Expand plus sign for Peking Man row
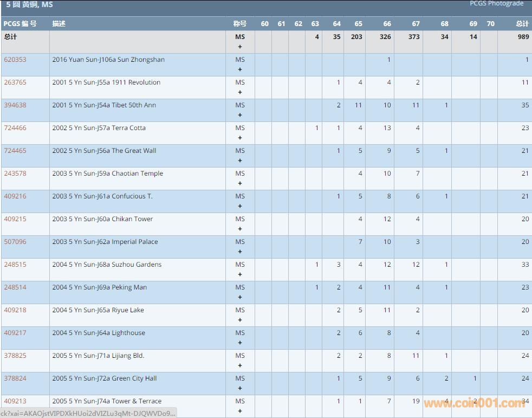Screen dimensions: 532x418 [x=240, y=297]
